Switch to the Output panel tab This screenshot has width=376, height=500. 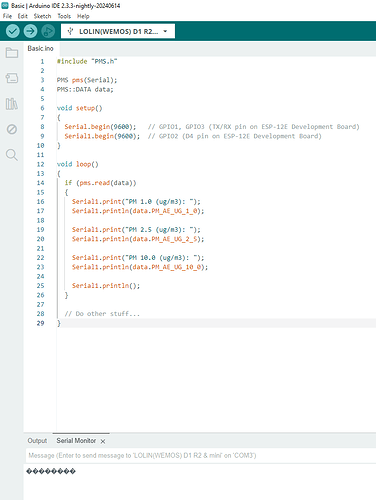coord(37,441)
